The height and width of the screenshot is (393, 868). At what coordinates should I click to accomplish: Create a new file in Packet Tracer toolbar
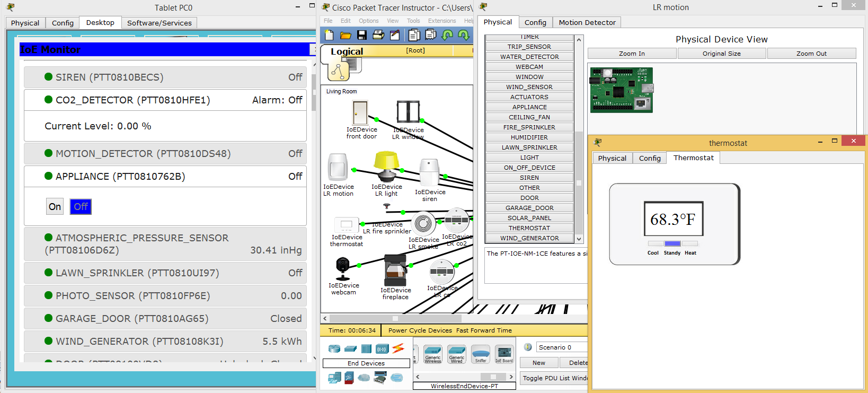(329, 35)
